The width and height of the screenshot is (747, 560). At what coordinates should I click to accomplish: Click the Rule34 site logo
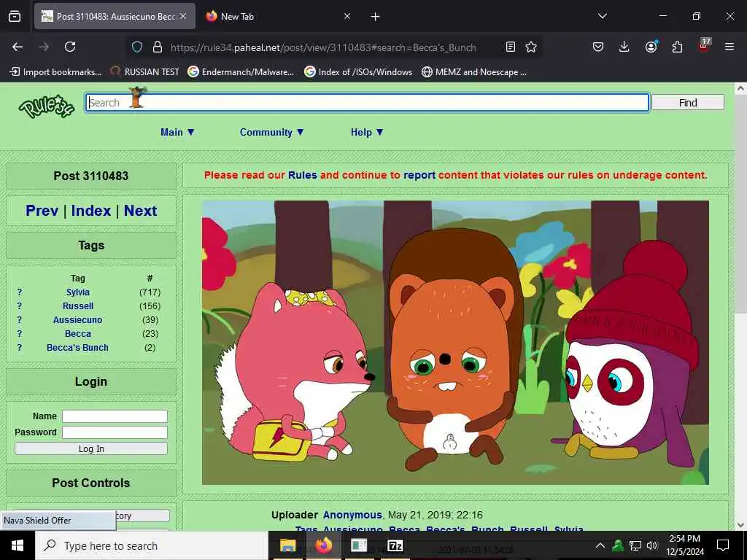click(x=46, y=106)
